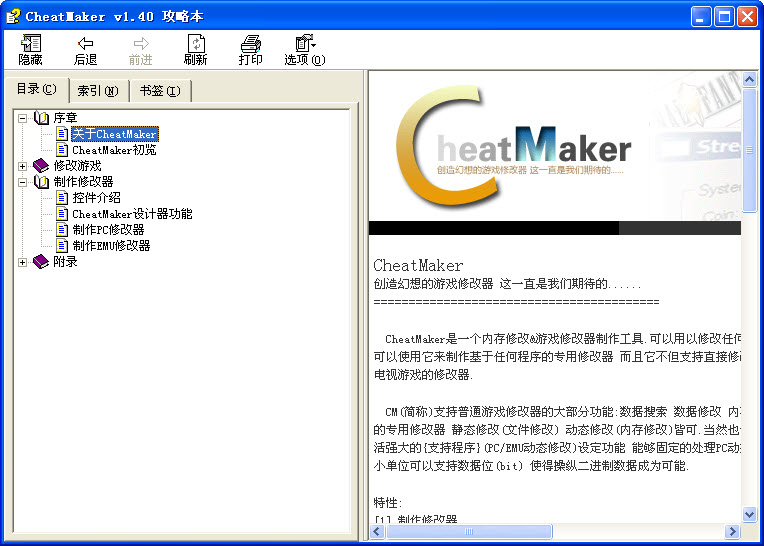This screenshot has height=546, width=764.
Task: Click the vertical scrollbar thumb
Action: [749, 150]
